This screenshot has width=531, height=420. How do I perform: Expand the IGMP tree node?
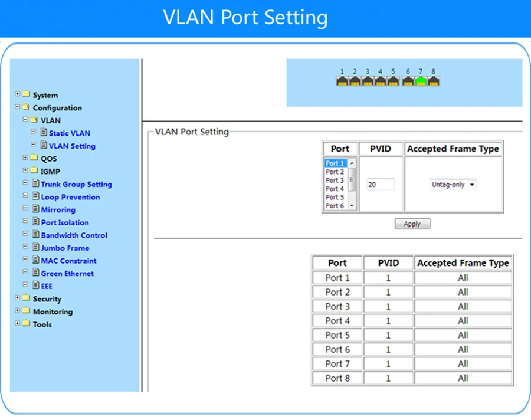[25, 170]
